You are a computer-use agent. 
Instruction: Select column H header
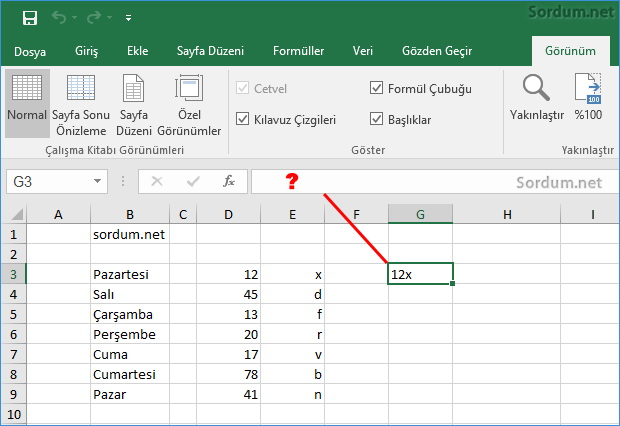pyautogui.click(x=507, y=214)
